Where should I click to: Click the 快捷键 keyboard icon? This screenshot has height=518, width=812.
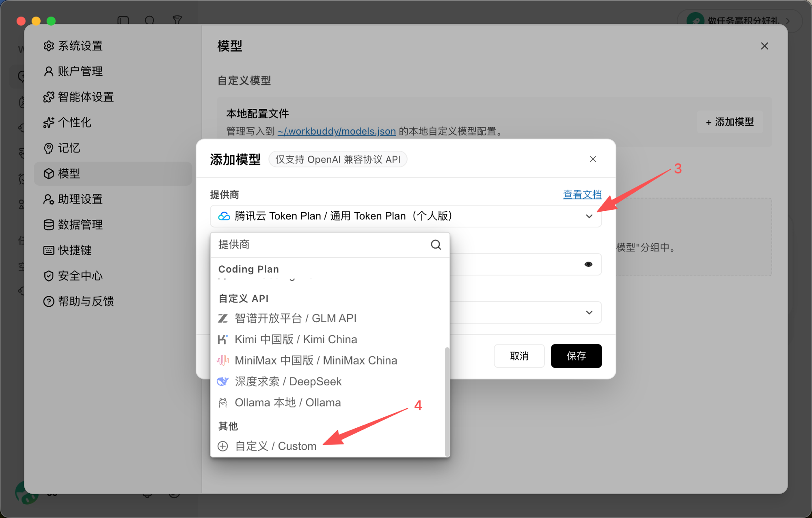coord(49,250)
